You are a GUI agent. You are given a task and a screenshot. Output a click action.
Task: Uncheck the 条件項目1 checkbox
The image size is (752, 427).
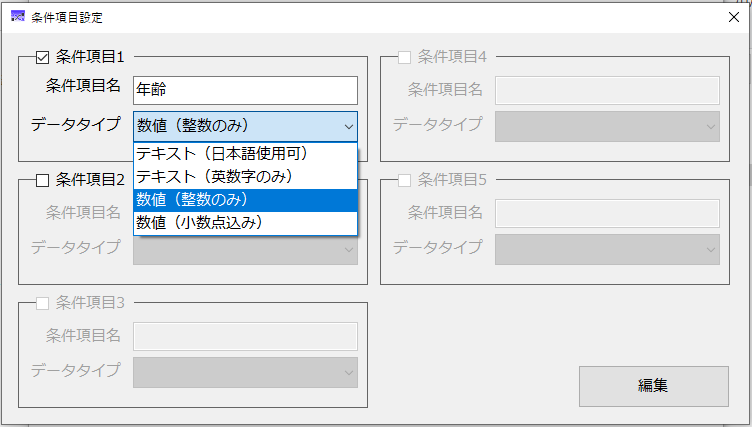pos(42,57)
